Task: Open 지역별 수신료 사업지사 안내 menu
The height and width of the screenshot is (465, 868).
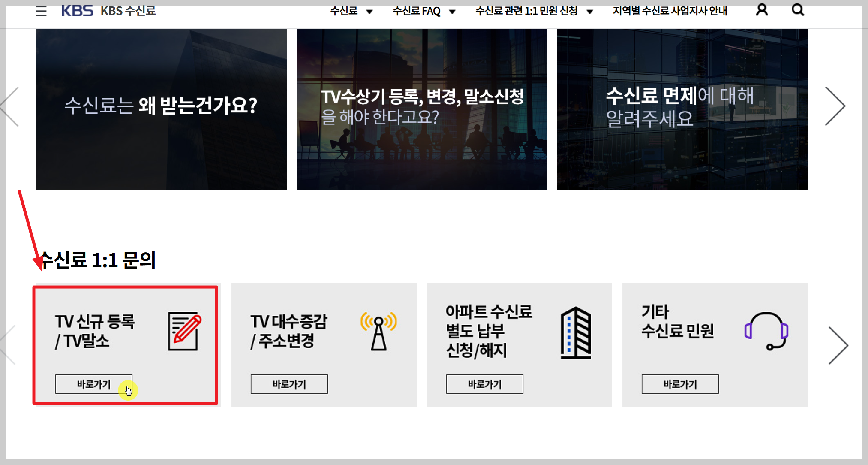Action: pos(670,11)
